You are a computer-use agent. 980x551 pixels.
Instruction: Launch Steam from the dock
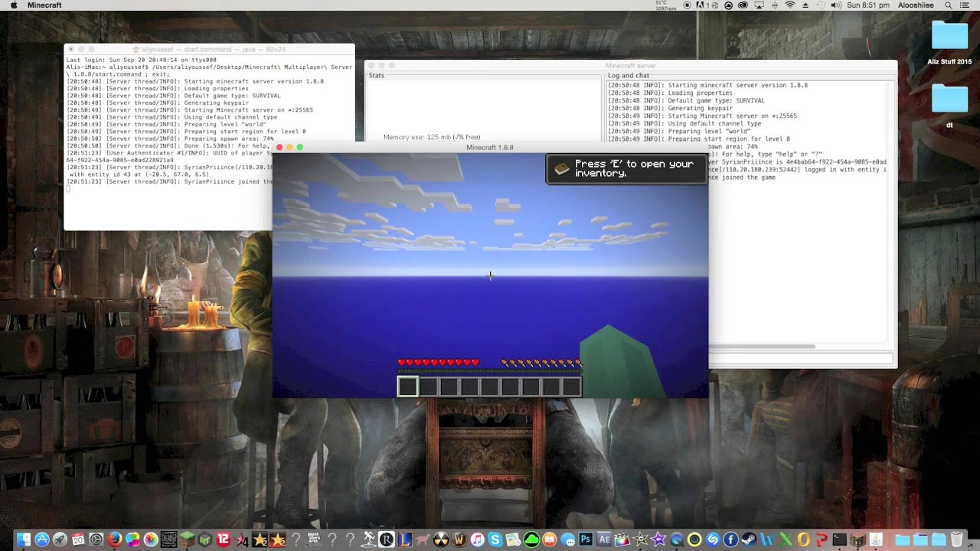click(x=749, y=540)
